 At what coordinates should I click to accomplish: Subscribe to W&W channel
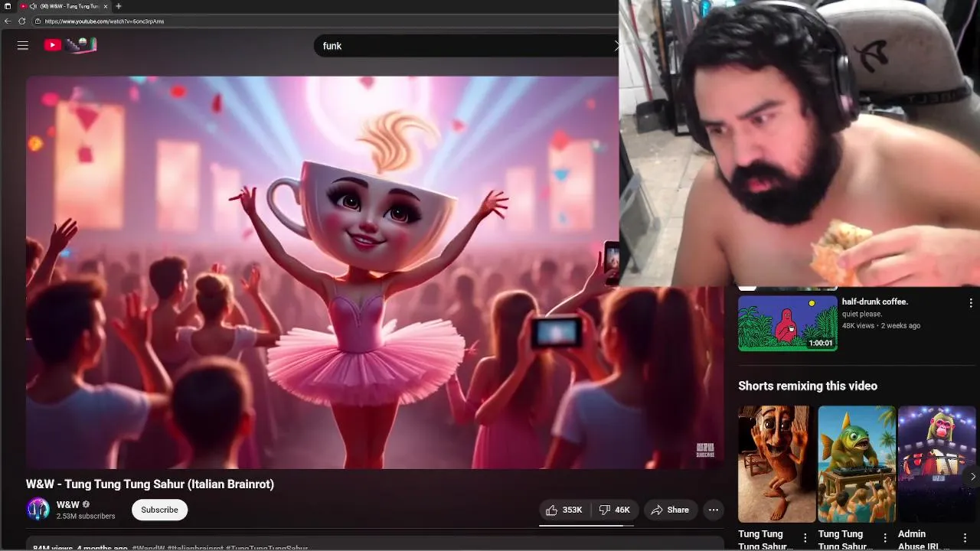click(x=159, y=510)
